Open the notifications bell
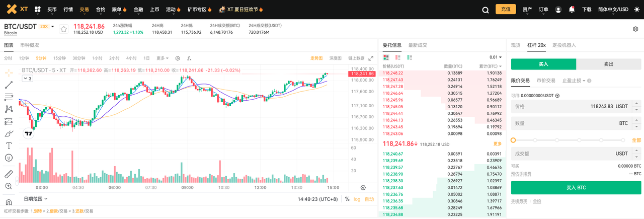This screenshot has width=644, height=219. [572, 9]
